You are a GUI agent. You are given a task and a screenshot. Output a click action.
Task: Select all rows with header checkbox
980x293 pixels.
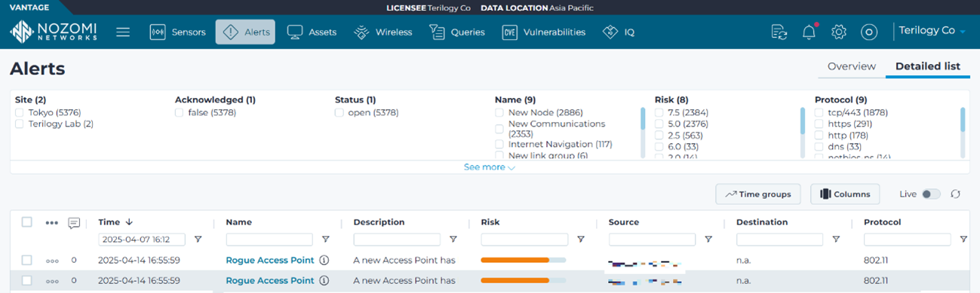point(27,222)
